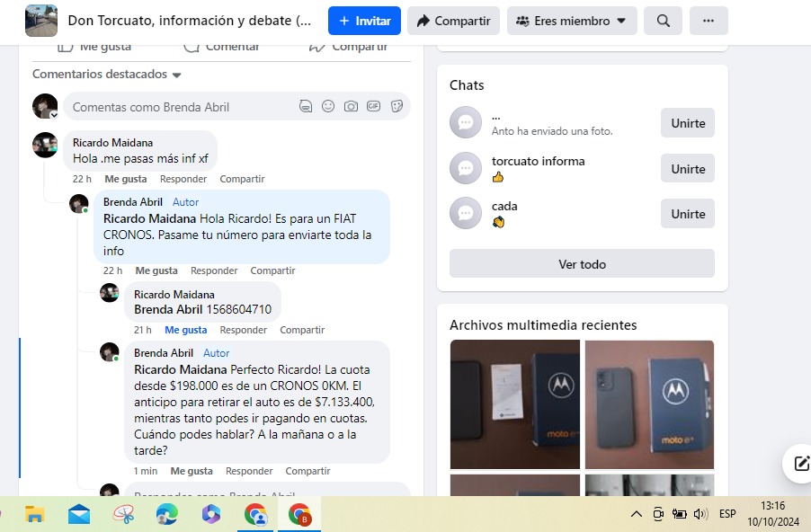Click the search magnifier button in group header
Image resolution: width=811 pixels, height=532 pixels.
663,21
